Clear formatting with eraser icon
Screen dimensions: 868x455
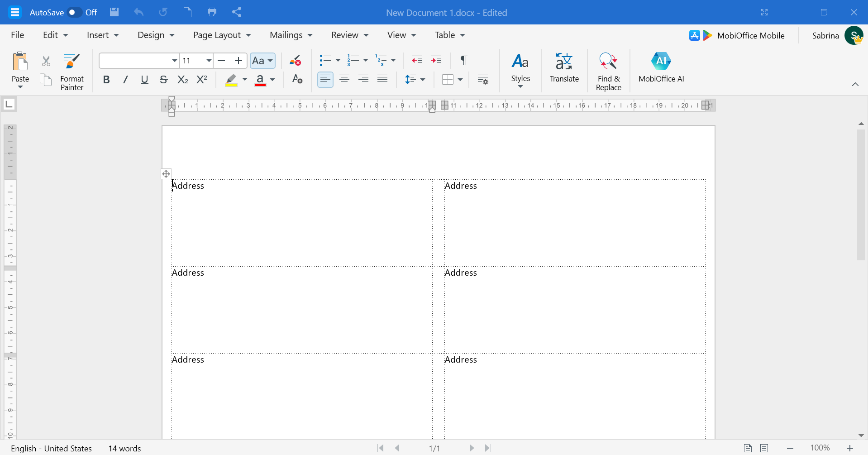[296, 61]
